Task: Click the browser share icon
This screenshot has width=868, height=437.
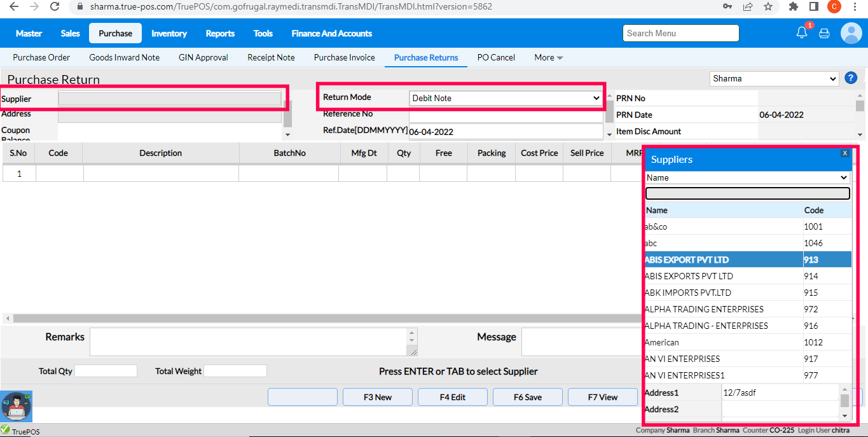Action: pyautogui.click(x=748, y=6)
